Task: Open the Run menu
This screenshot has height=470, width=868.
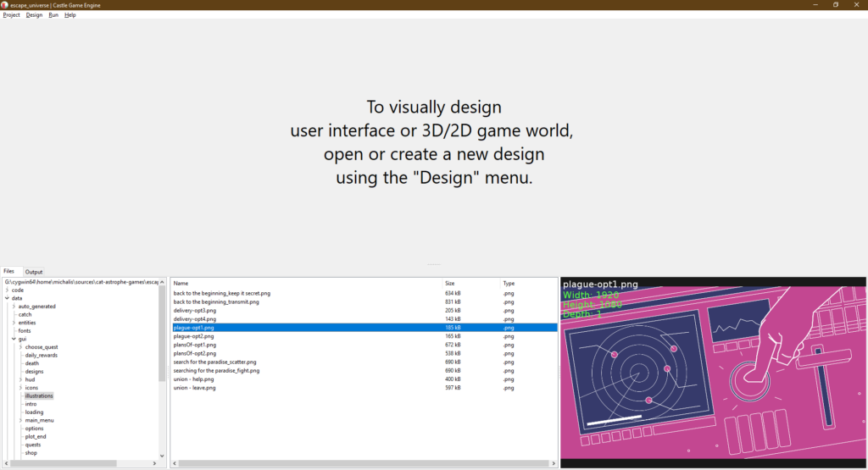Action: (53, 15)
